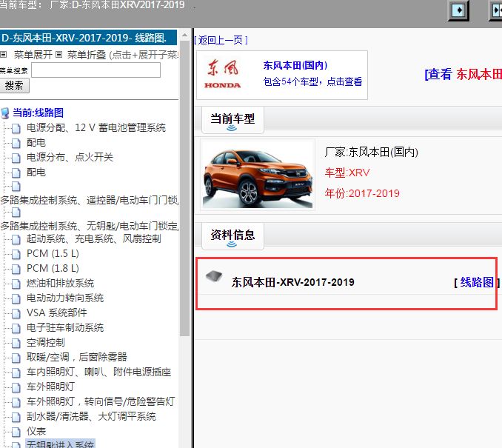Screen dimensions: 502x448
Task: Select the 当前车型 tab header
Action: pyautogui.click(x=232, y=120)
